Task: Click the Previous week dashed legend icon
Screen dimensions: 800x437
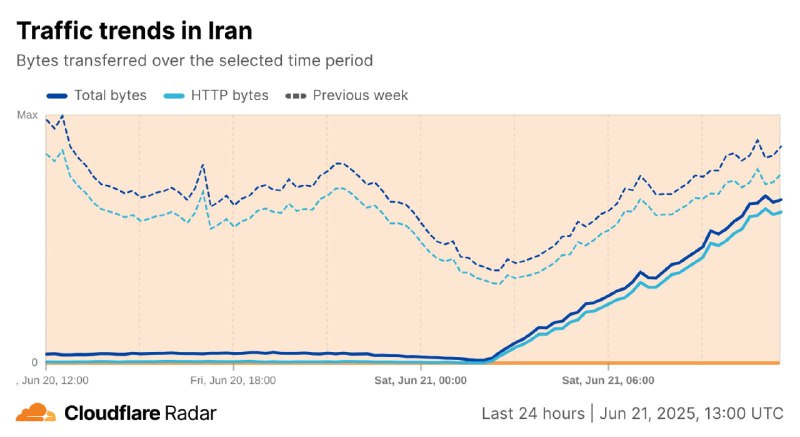Action: click(296, 96)
